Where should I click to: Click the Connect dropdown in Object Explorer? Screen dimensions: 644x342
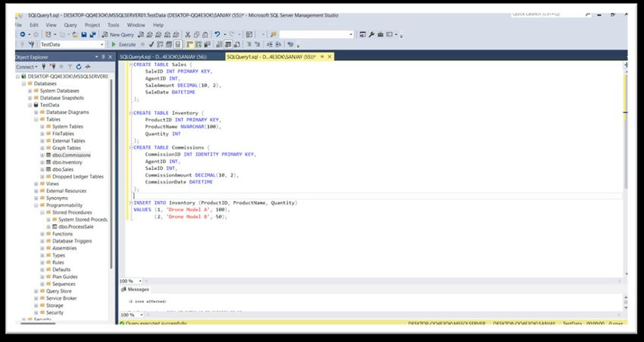pos(27,67)
